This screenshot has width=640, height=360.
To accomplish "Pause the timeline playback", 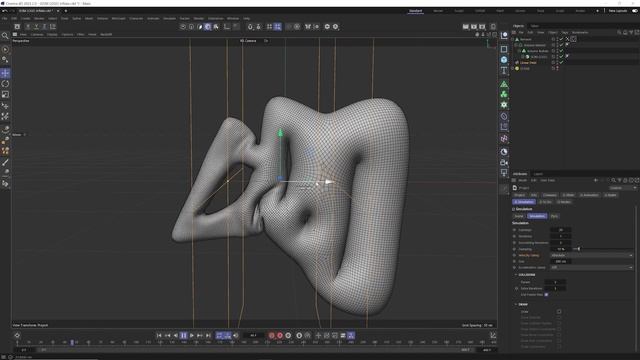I will (x=184, y=336).
